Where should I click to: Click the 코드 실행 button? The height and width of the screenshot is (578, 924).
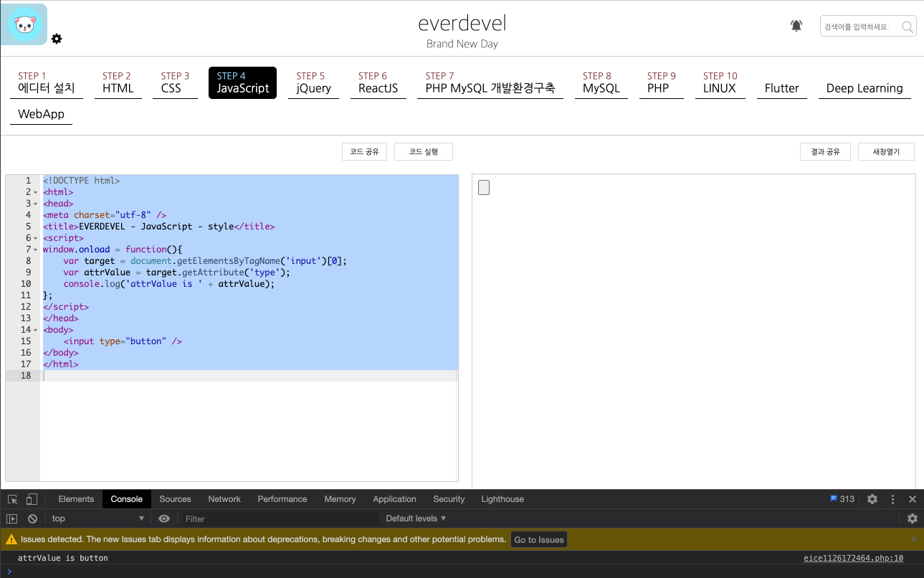tap(423, 151)
